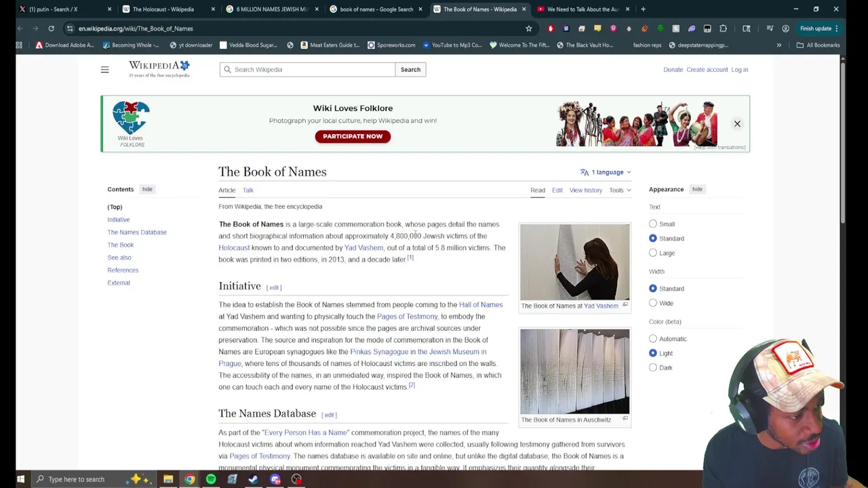The image size is (868, 488).
Task: Close the putin Search X tab
Action: 109,9
